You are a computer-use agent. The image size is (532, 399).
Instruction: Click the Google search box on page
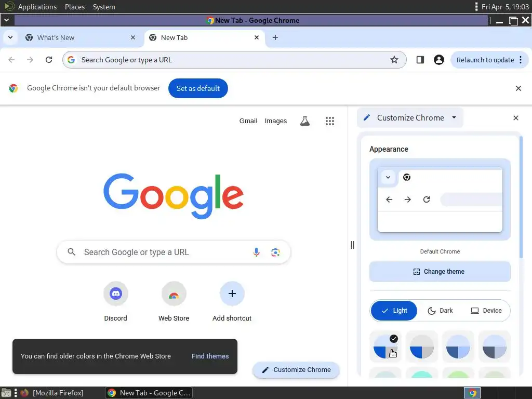coord(174,252)
